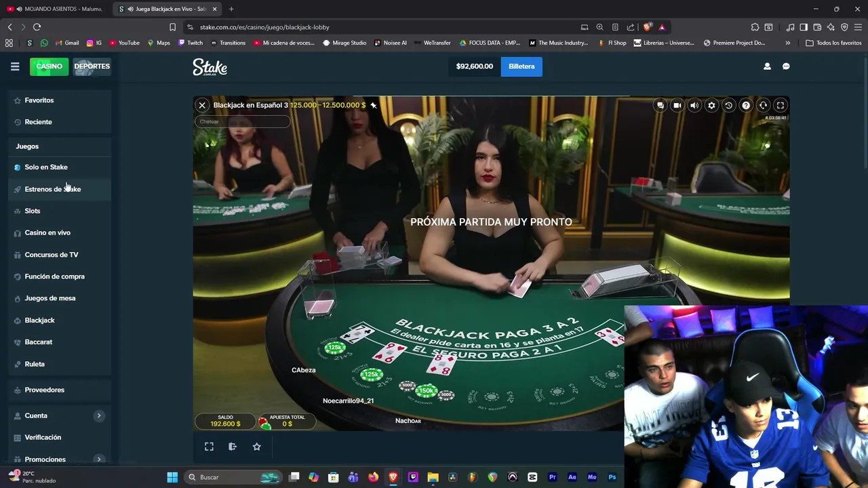Open Slots category
This screenshot has height=488, width=868.
60,211
